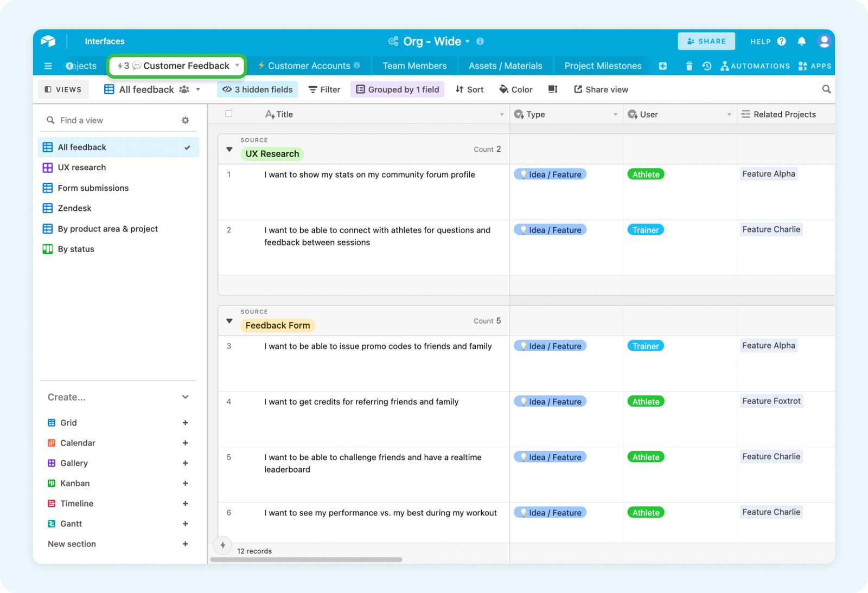The width and height of the screenshot is (868, 593).
Task: Open the Color options
Action: click(x=516, y=89)
